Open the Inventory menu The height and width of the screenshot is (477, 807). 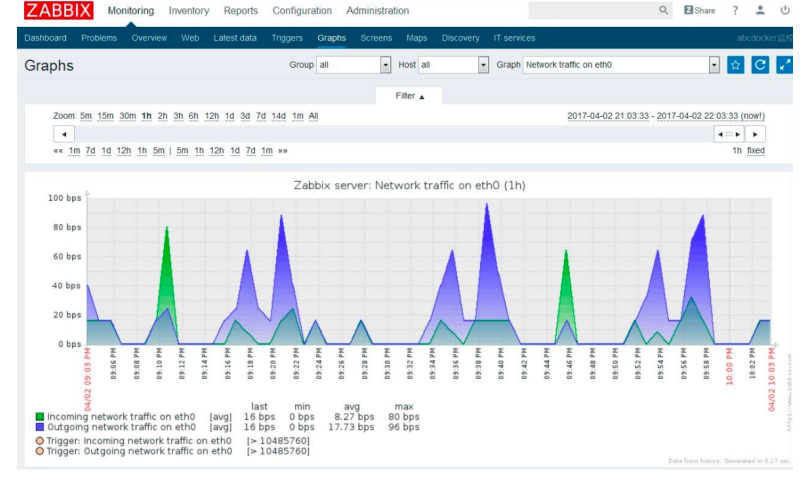pyautogui.click(x=189, y=11)
